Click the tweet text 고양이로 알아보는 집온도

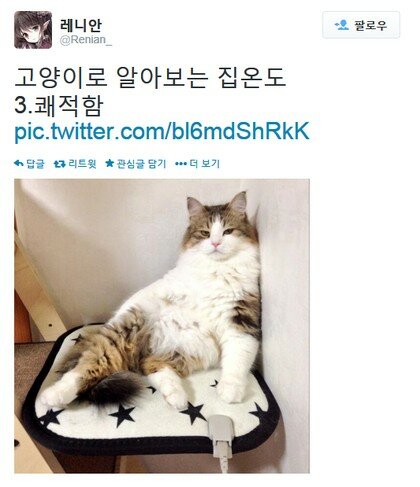[x=150, y=78]
